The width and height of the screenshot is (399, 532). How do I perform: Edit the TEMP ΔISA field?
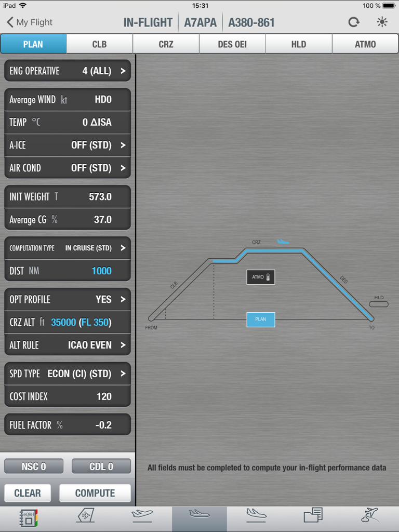pos(68,122)
